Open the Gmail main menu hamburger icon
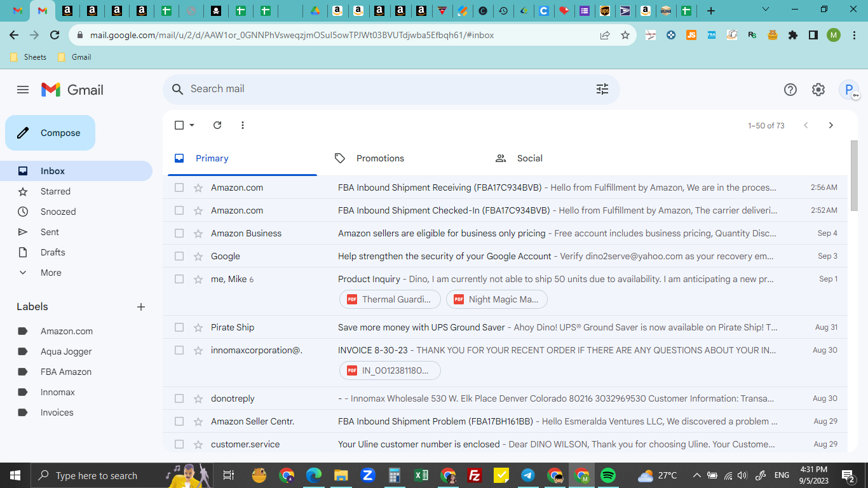Screen dimensions: 868x488 tap(23, 90)
